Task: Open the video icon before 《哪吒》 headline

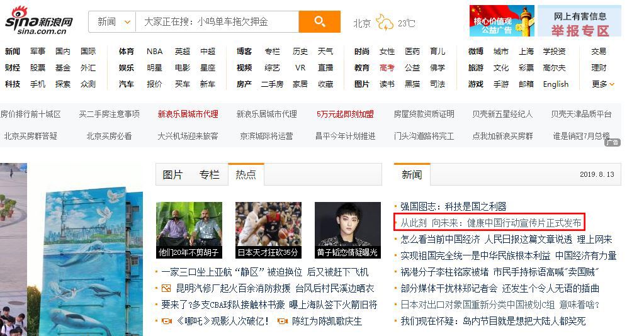Action: pos(166,321)
